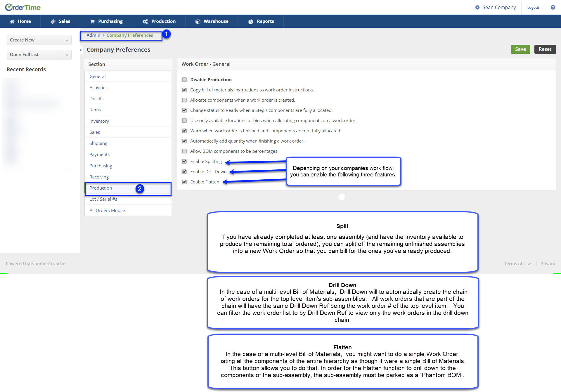Click the help question mark icon
Viewport: 561px width, 392px height.
click(x=553, y=7)
